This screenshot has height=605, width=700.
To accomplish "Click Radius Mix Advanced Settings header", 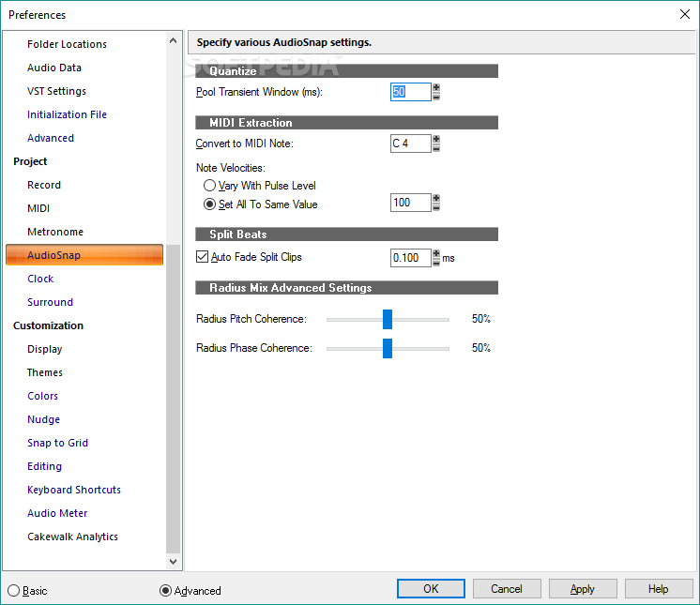I will click(346, 288).
